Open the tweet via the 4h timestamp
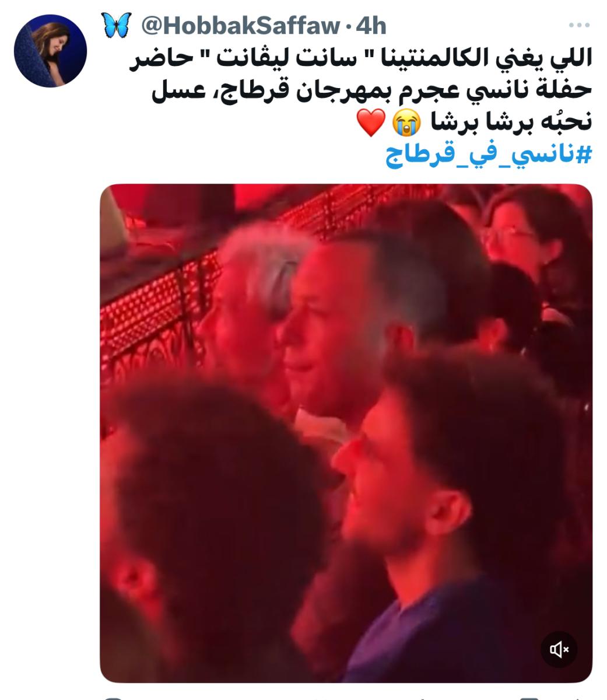This screenshot has width=607, height=700. point(372,26)
